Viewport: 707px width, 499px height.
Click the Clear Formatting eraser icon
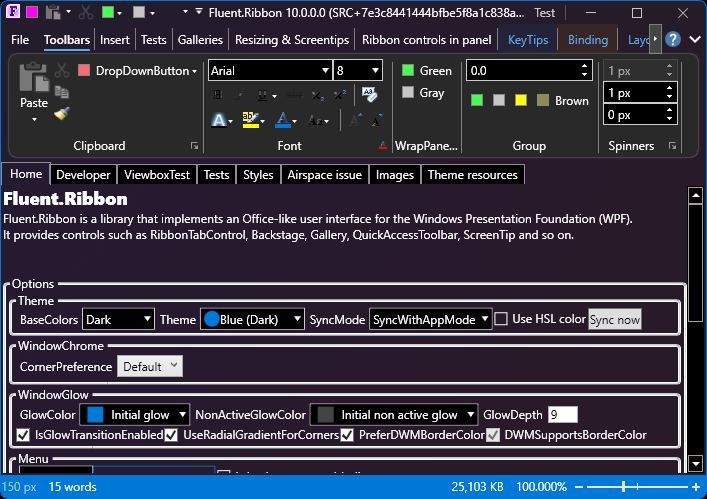pos(370,95)
